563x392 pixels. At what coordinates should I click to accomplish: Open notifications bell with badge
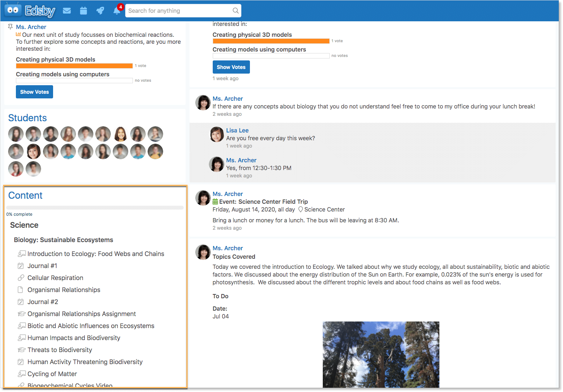click(x=117, y=10)
